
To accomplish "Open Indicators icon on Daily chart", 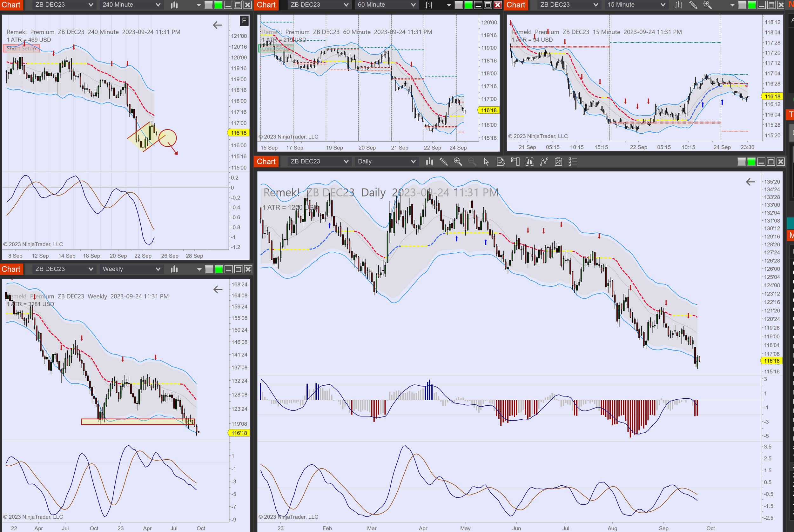I will click(529, 162).
